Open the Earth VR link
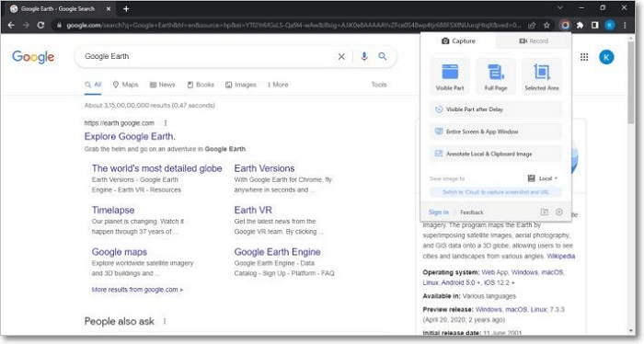 click(x=253, y=210)
